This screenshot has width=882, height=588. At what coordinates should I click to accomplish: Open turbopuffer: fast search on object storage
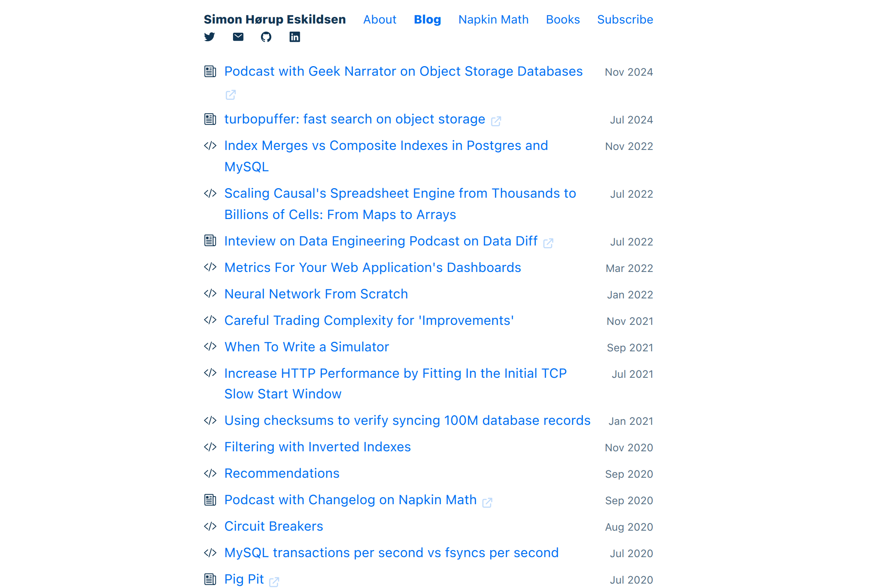[355, 119]
